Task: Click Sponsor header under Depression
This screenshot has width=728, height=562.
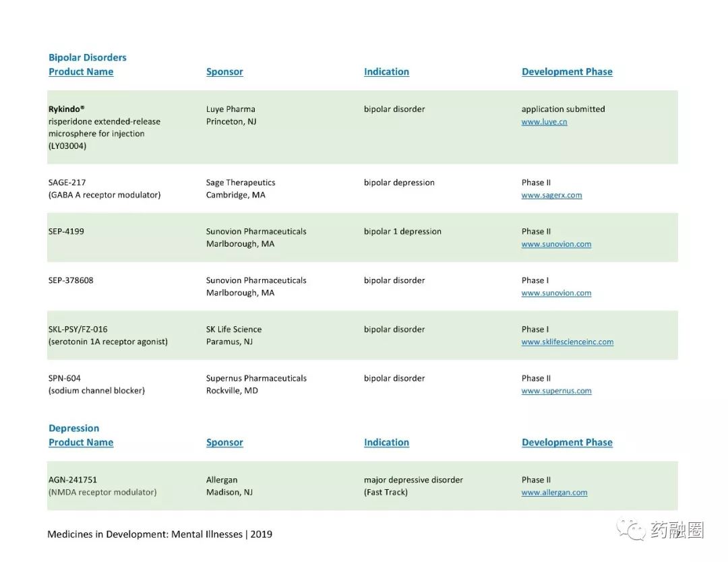Action: pyautogui.click(x=224, y=443)
